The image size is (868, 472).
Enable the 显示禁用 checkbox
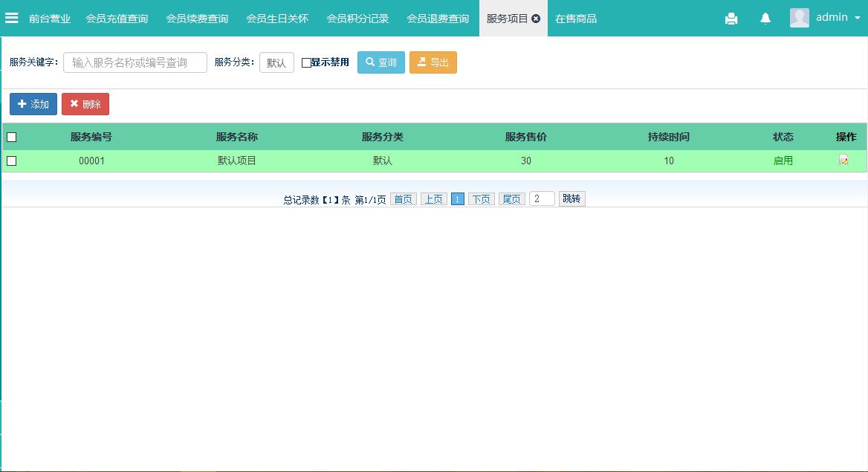point(306,63)
